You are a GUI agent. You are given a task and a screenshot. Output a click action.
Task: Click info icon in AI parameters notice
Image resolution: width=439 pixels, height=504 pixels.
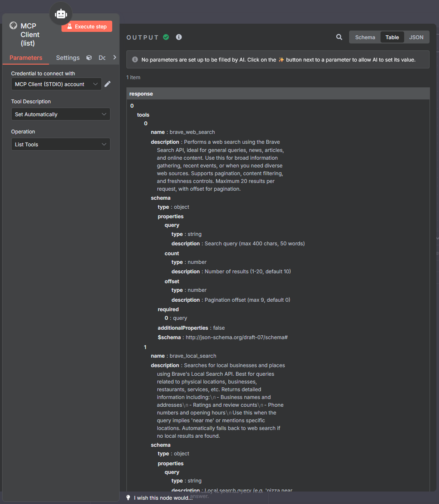(x=135, y=60)
